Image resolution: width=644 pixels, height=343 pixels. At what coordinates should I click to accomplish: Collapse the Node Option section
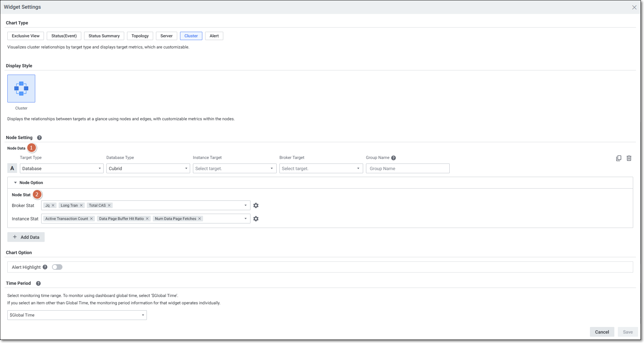[15, 183]
